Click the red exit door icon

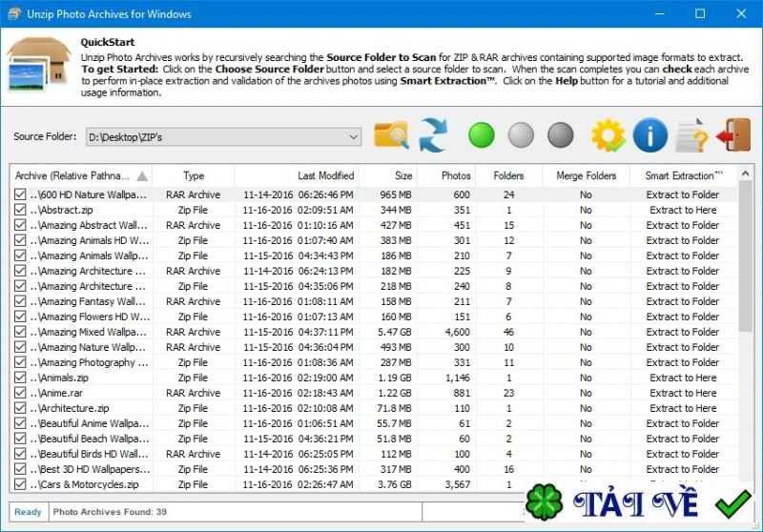733,134
